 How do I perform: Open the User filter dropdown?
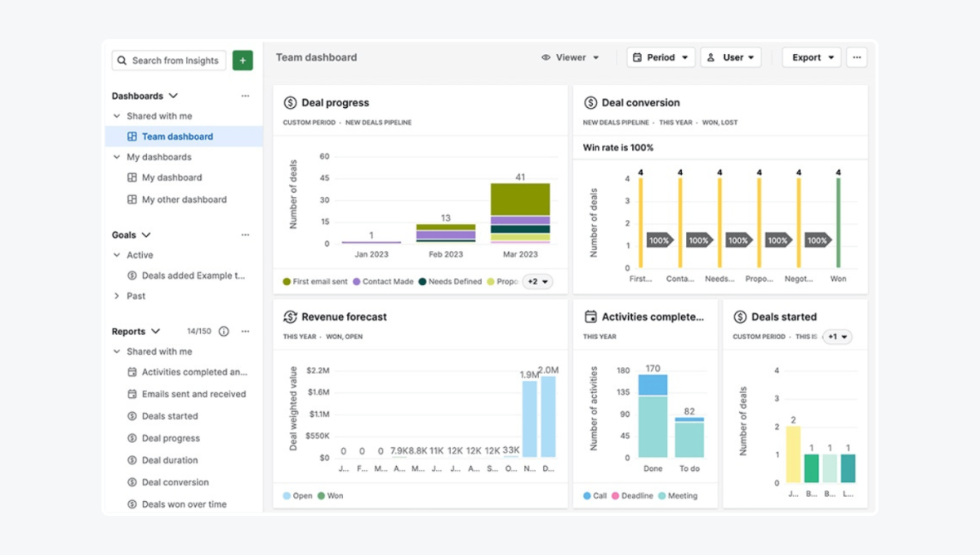point(730,57)
